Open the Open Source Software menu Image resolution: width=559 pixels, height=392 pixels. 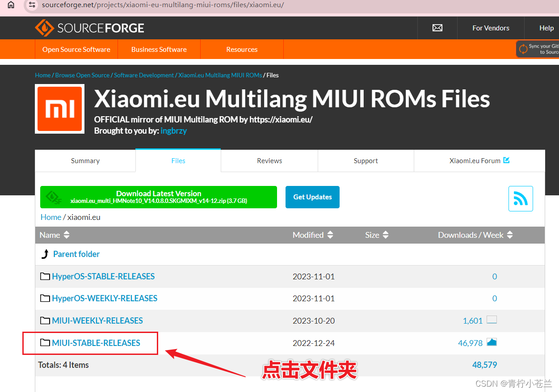(x=76, y=49)
